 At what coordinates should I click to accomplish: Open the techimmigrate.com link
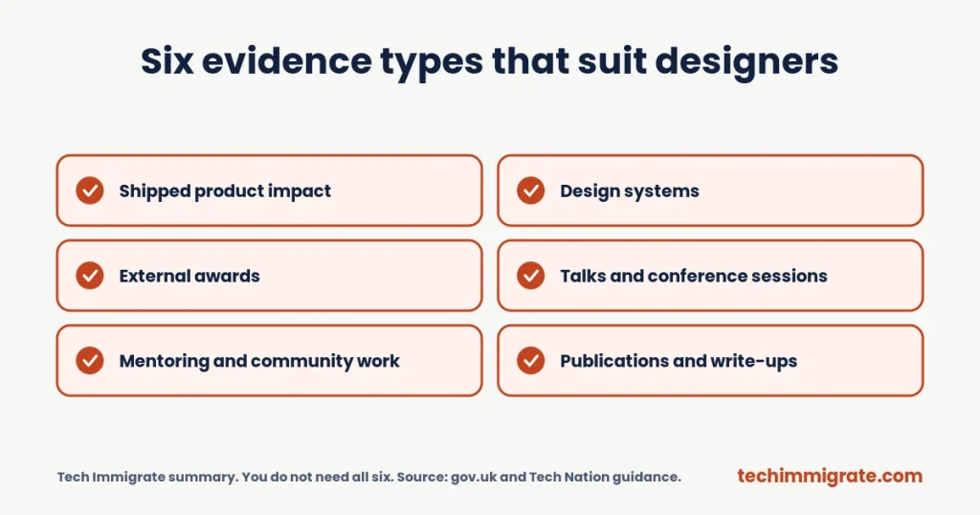tap(830, 477)
